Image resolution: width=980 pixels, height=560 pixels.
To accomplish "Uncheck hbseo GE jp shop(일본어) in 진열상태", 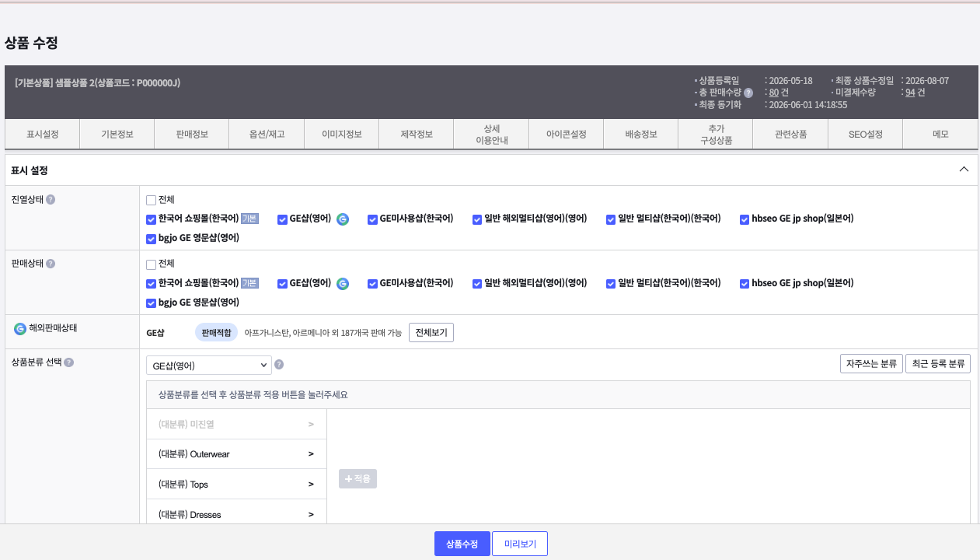I will click(x=745, y=219).
